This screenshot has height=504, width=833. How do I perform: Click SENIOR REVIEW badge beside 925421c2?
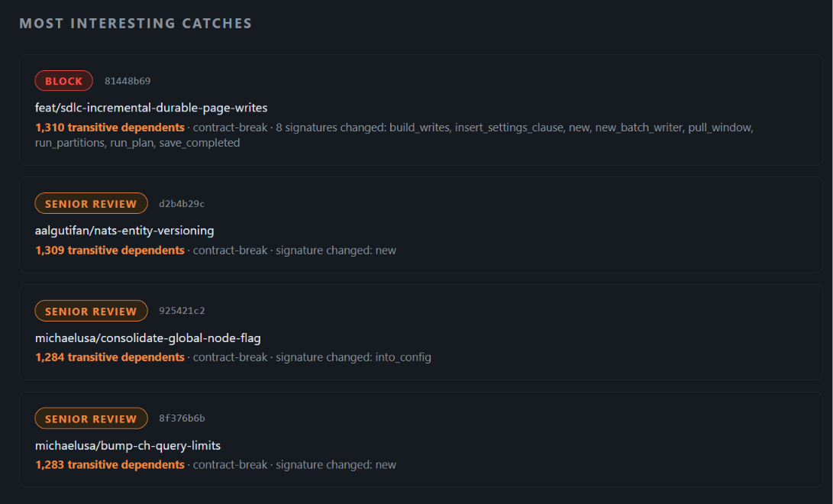tap(92, 311)
